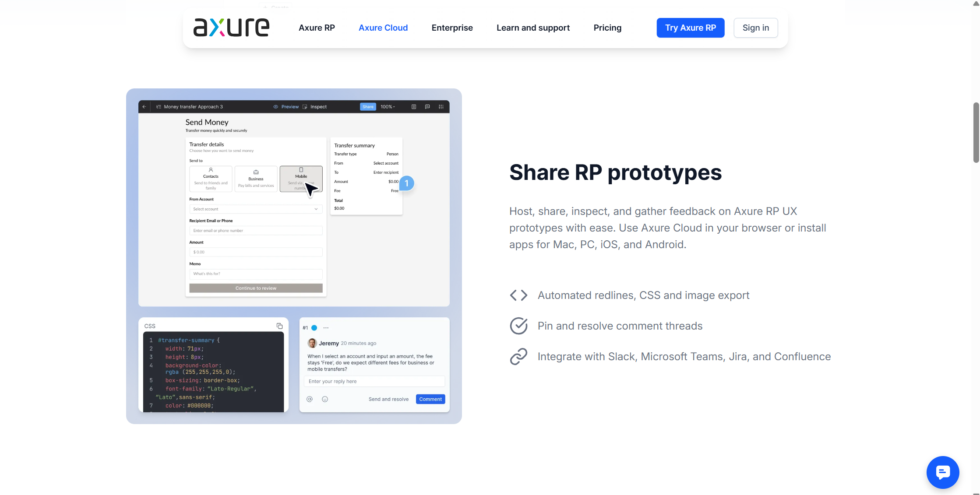Click the Sign in button
The width and height of the screenshot is (980, 495).
click(x=755, y=28)
